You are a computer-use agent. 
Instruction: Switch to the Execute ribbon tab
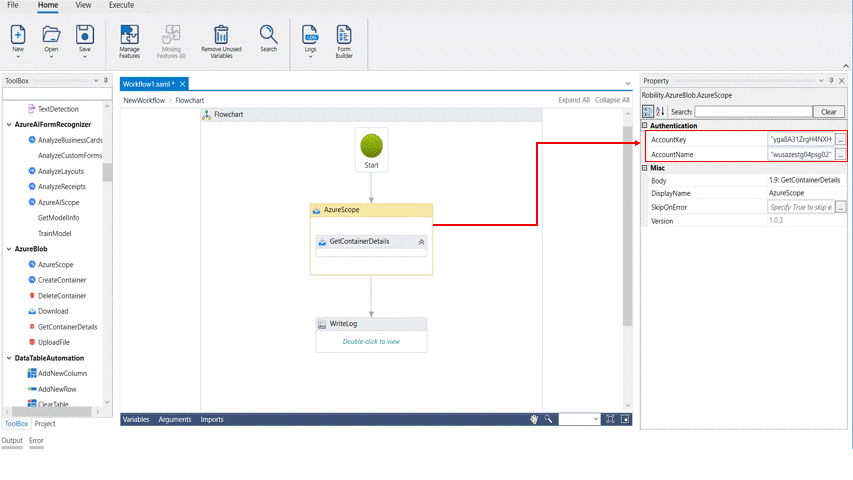121,5
